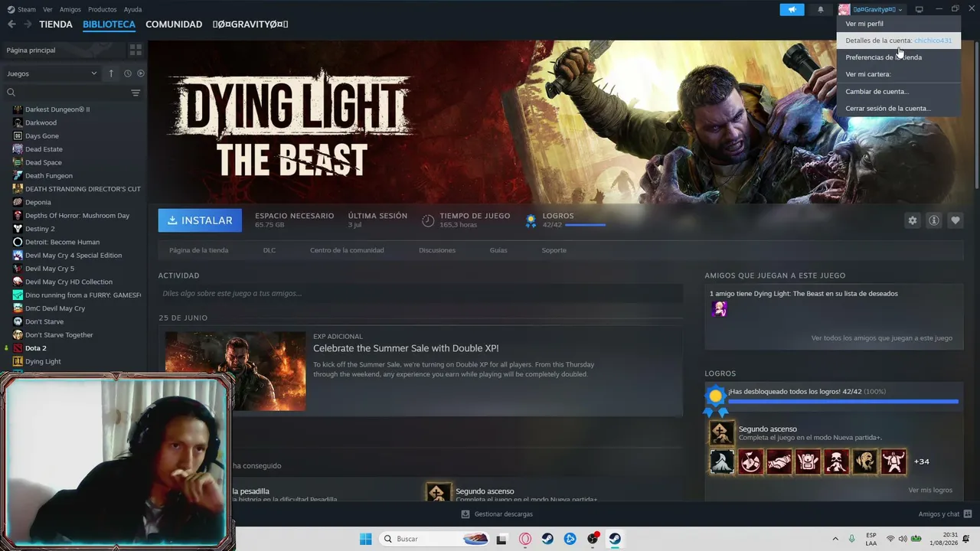Open the notifications bell
The height and width of the screenshot is (551, 980).
coord(821,9)
